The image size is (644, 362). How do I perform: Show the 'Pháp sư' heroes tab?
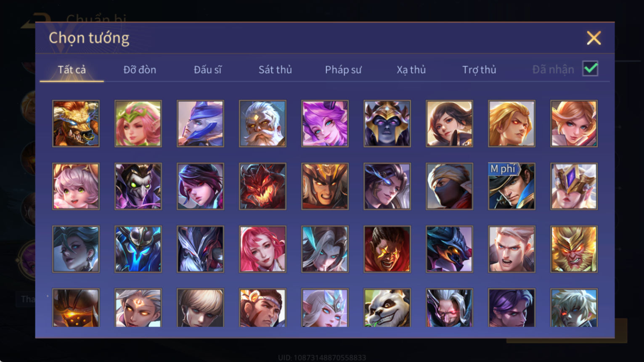pyautogui.click(x=343, y=70)
